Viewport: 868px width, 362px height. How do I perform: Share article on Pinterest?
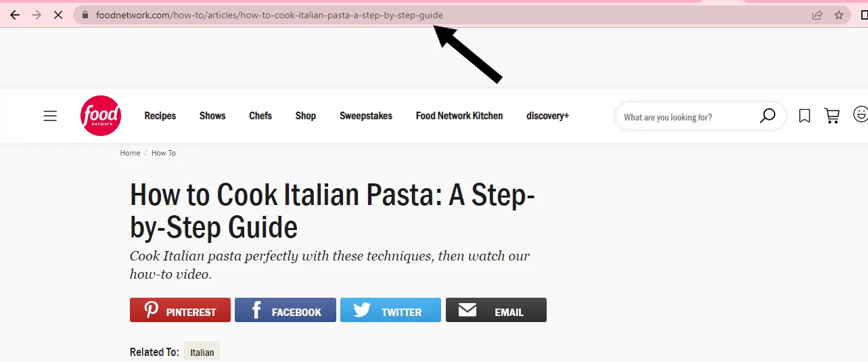coord(180,310)
